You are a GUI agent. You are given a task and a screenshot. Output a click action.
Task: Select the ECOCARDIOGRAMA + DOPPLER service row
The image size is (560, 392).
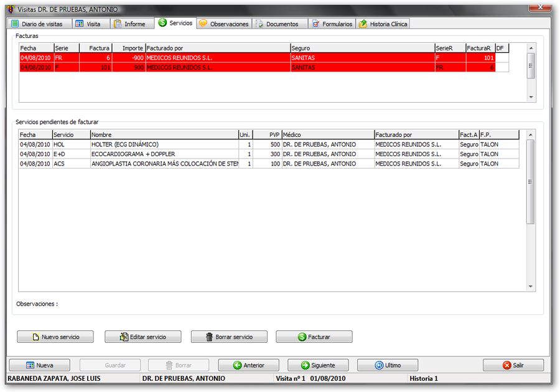[164, 154]
